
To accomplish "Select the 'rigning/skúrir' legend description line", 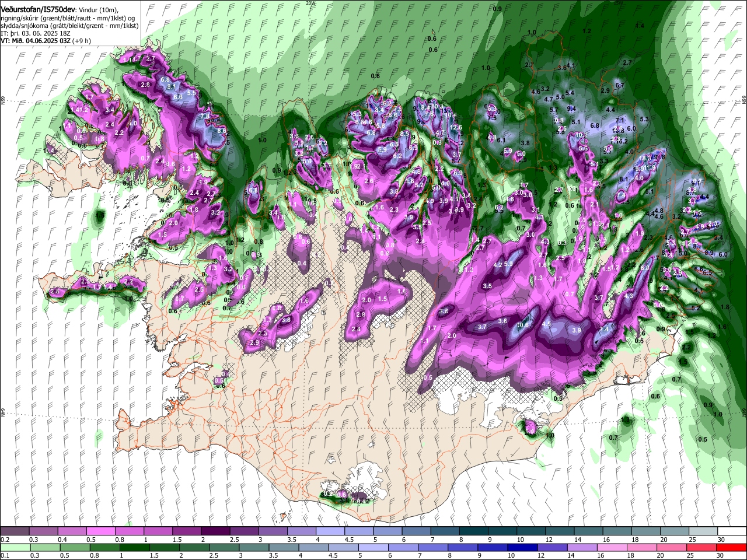I will (67, 18).
